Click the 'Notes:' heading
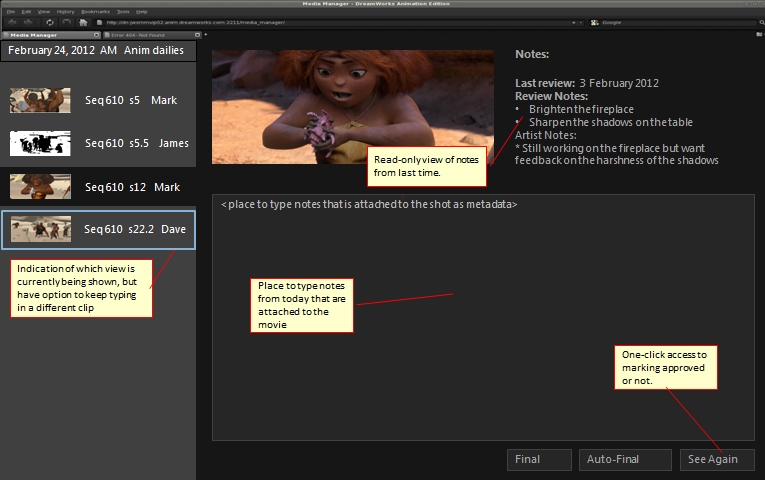Viewport: 765px width, 480px height. (532, 54)
